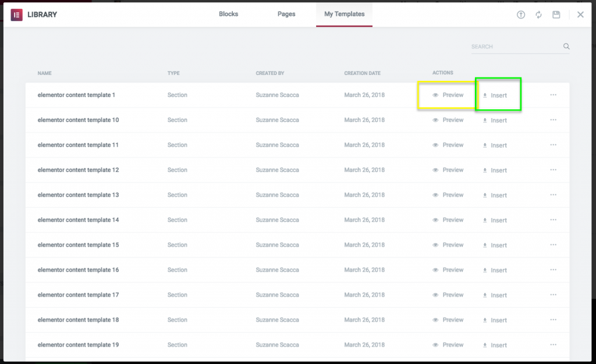Click into the Search templates field
596x364 pixels.
pos(514,47)
